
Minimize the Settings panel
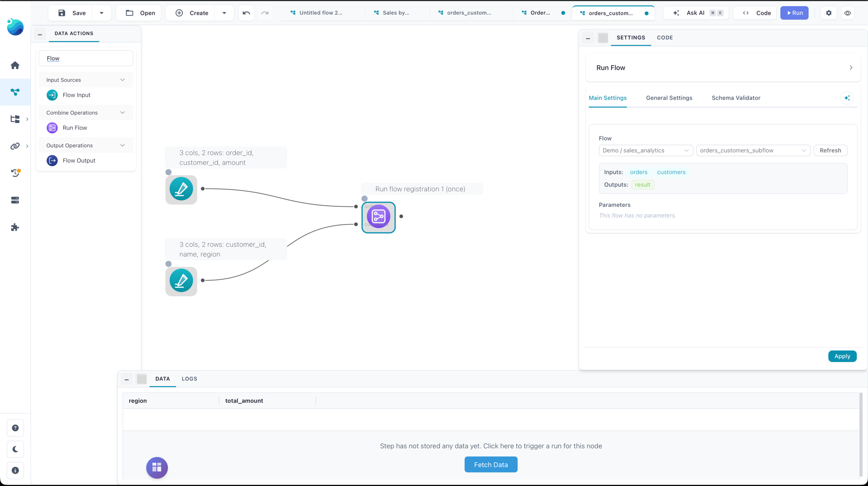[588, 38]
